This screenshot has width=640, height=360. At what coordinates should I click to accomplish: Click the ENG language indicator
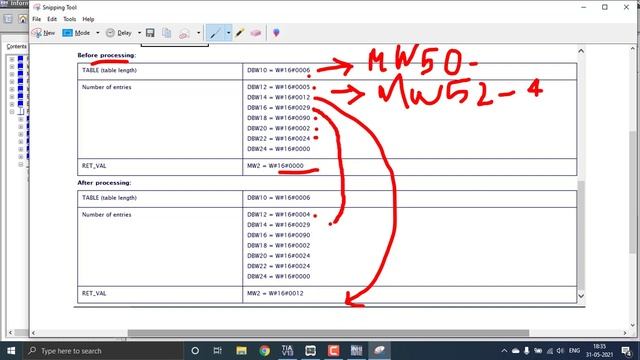click(574, 351)
